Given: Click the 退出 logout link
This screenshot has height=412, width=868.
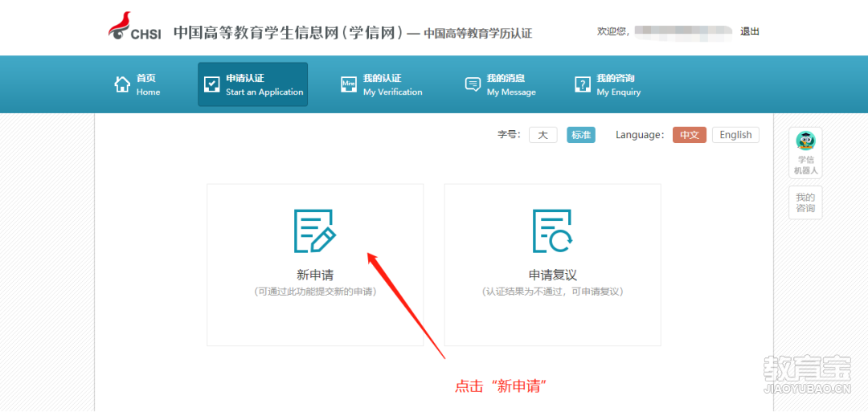Looking at the screenshot, I should pos(750,31).
